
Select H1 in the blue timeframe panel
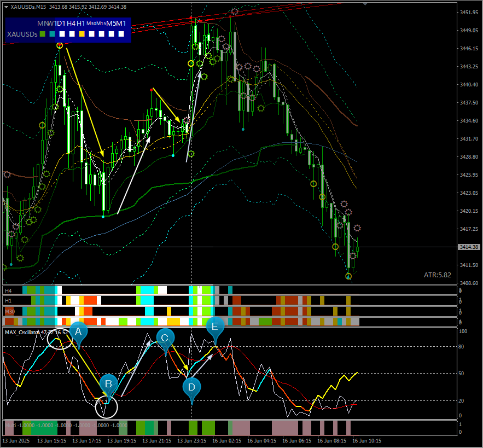tap(81, 24)
